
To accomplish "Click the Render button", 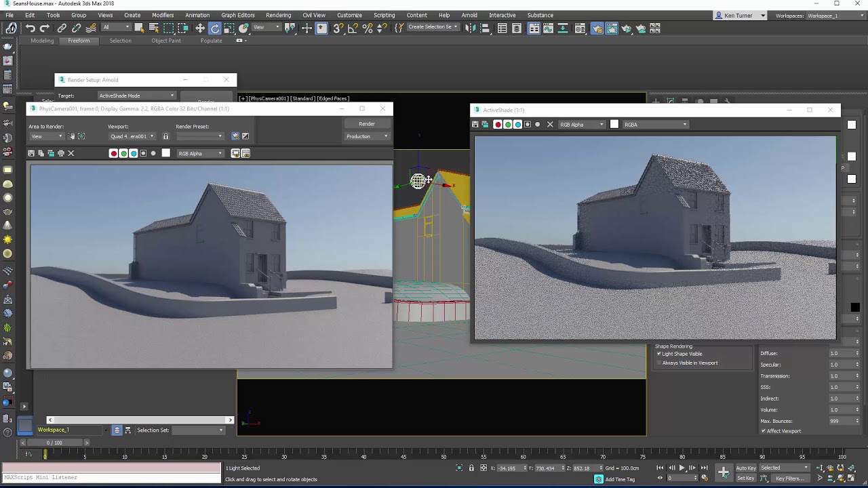I will [367, 124].
